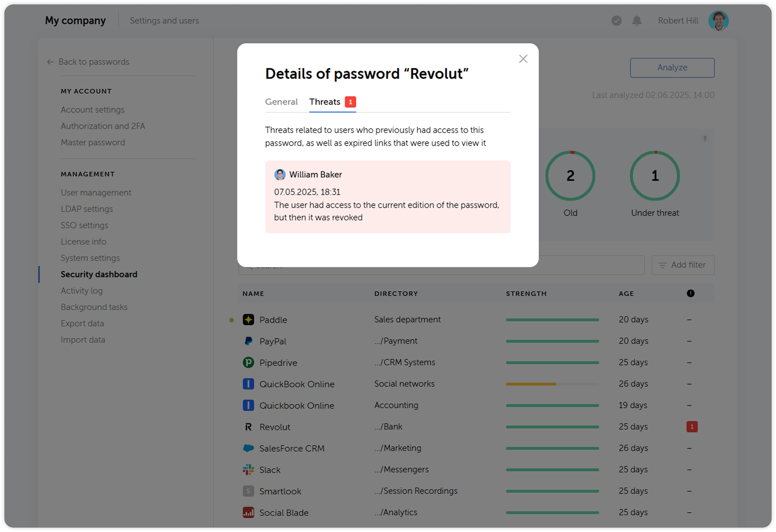Open LDAP settings
The width and height of the screenshot is (776, 532).
(87, 209)
